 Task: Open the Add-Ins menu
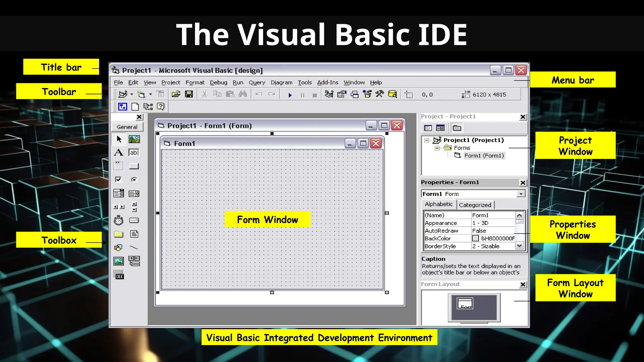coord(328,82)
